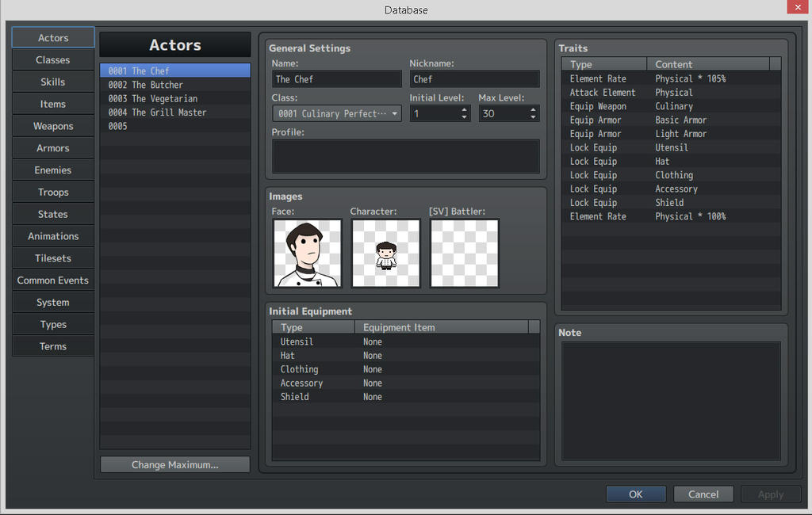Close the Database window
This screenshot has height=515, width=812.
pyautogui.click(x=797, y=8)
